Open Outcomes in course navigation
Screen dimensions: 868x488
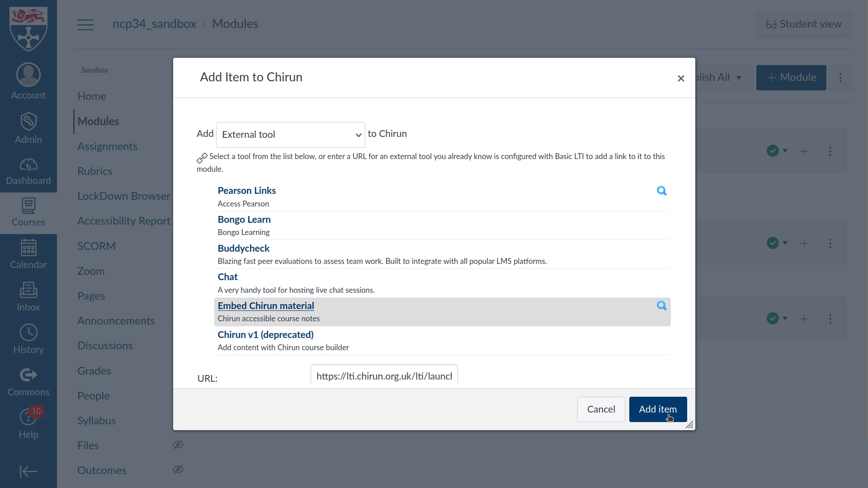click(102, 470)
